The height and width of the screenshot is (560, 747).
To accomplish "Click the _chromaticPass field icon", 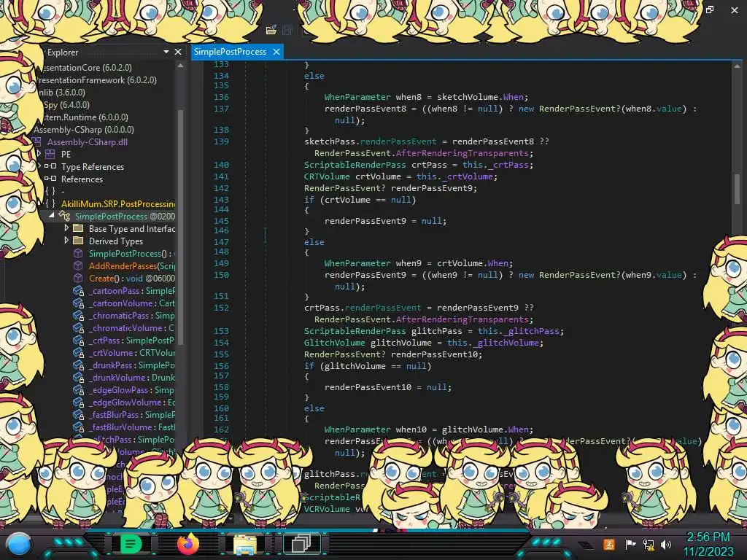I will [x=79, y=315].
